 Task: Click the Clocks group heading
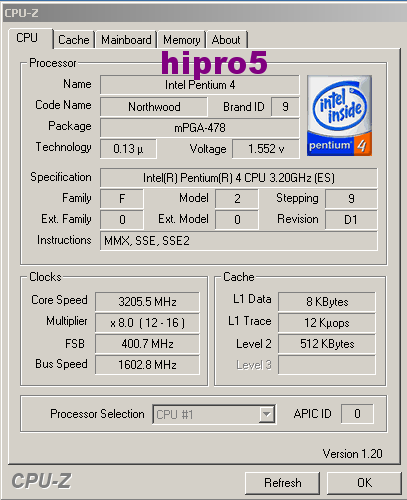[x=45, y=277]
